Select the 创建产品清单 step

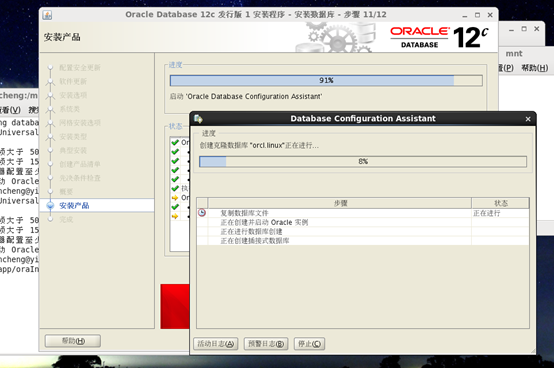[x=80, y=164]
